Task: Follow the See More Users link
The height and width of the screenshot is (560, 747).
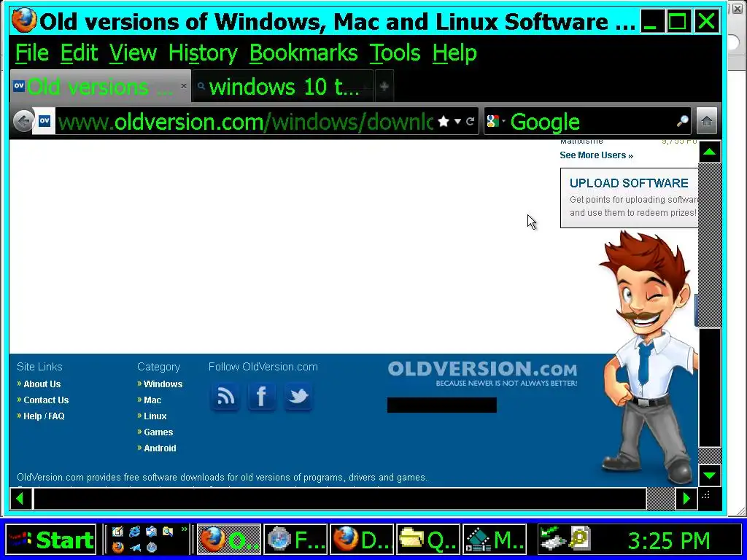Action: 597,155
